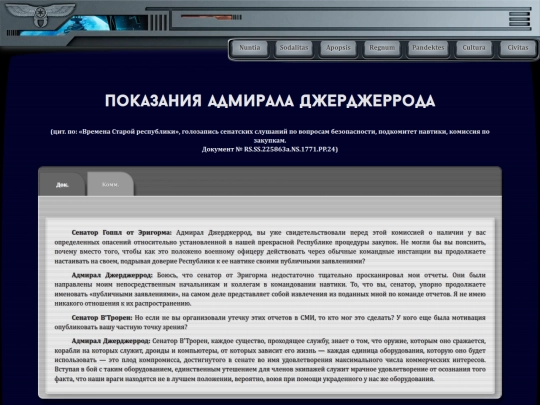Switch to the Док. tab

62,185
